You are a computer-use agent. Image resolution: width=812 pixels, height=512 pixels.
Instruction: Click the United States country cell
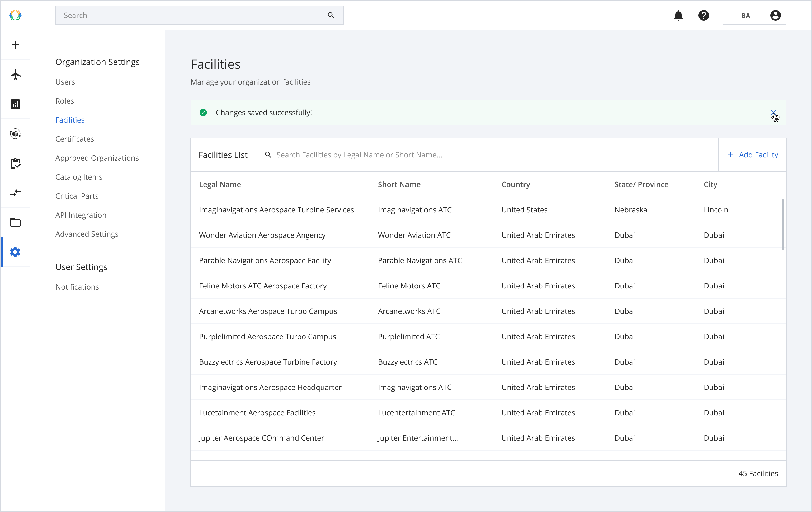(x=524, y=210)
